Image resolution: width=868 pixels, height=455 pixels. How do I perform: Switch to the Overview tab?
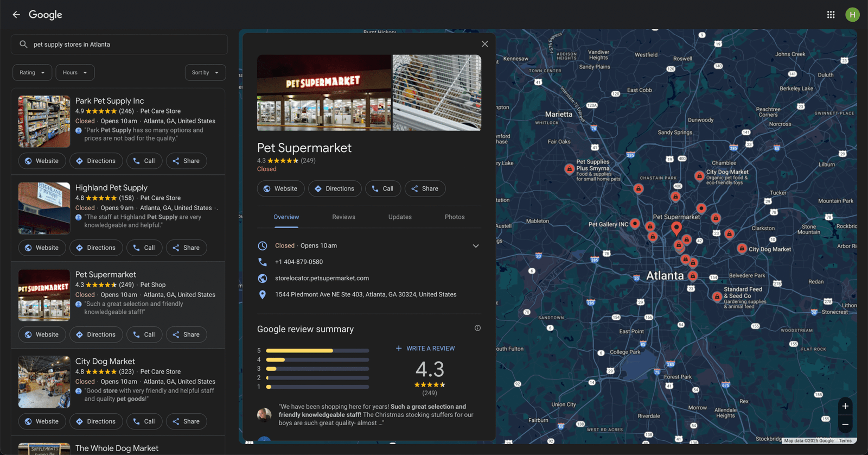tap(286, 217)
